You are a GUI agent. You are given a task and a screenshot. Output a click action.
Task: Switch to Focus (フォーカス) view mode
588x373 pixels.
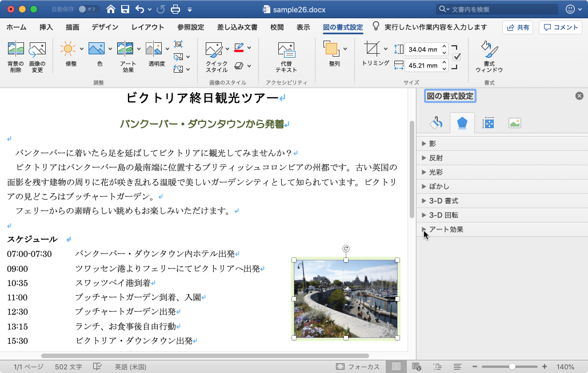click(357, 367)
